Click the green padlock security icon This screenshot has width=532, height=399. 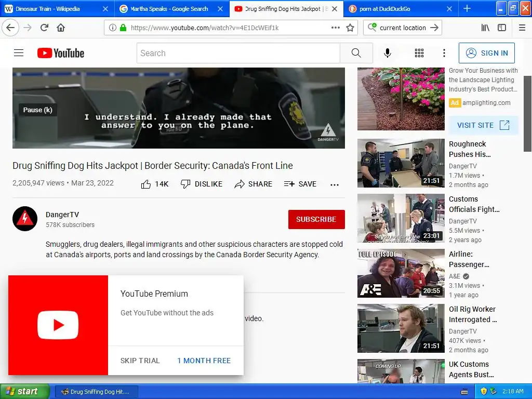(x=123, y=28)
